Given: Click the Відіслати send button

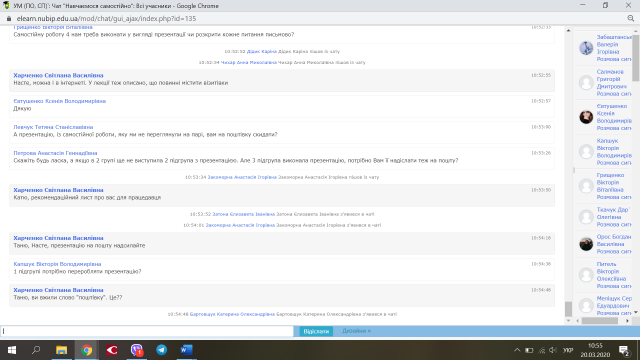Looking at the screenshot, I should (316, 331).
